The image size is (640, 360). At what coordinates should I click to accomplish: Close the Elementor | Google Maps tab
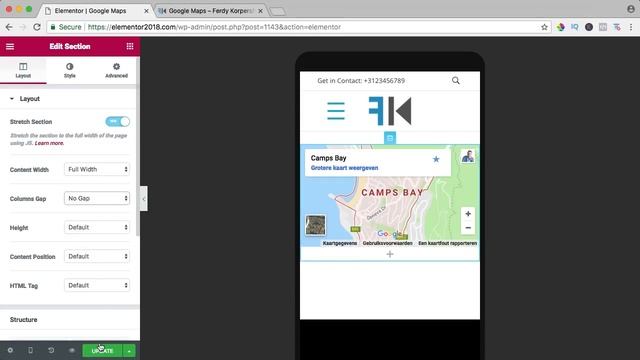pyautogui.click(x=146, y=11)
